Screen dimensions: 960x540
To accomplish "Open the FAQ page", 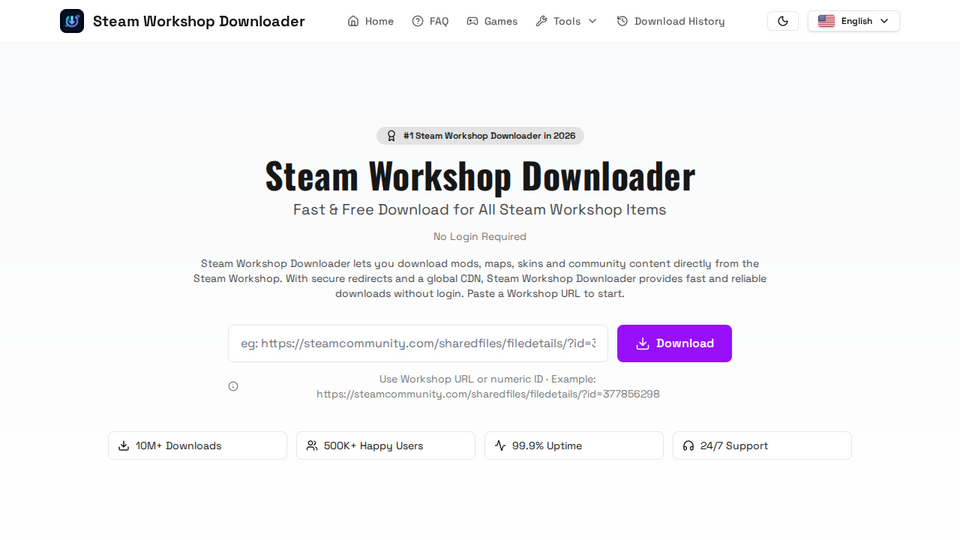I will (430, 21).
